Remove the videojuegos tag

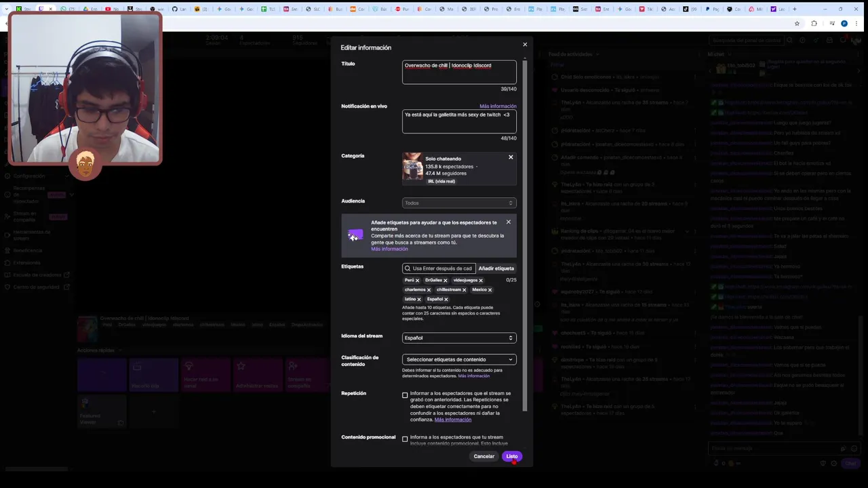coord(481,281)
